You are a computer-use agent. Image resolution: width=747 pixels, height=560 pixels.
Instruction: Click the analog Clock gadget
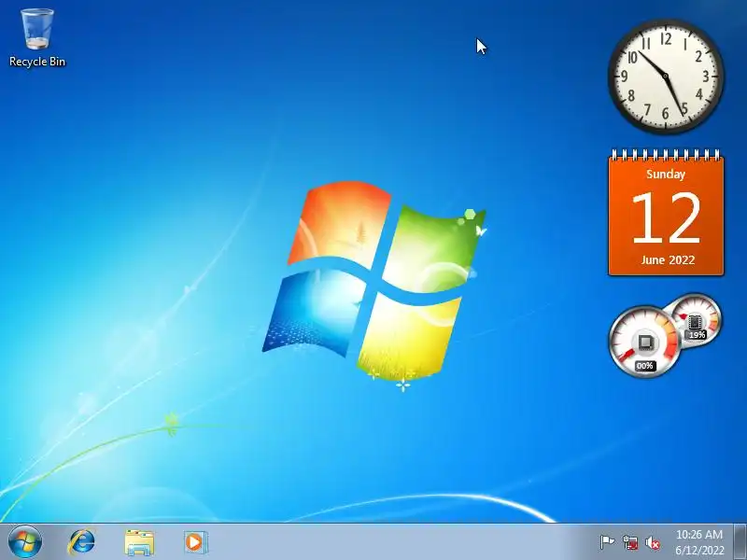[x=666, y=77]
